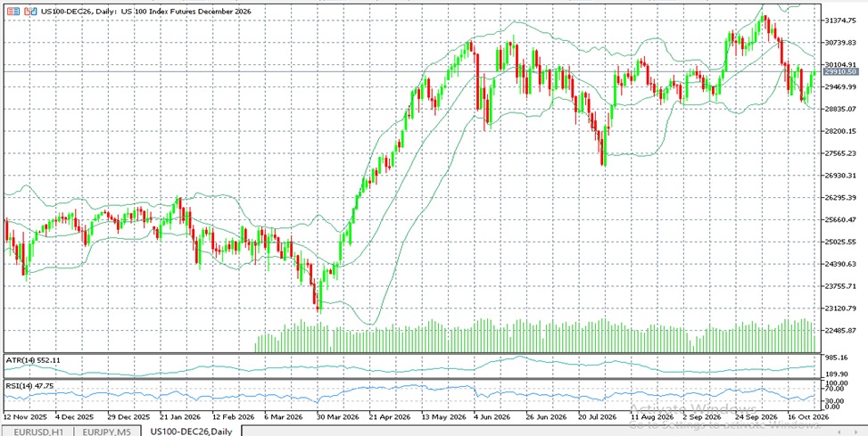Image resolution: width=868 pixels, height=436 pixels.
Task: Select the ATR(14) 552.11 indicator label
Action: [33, 360]
